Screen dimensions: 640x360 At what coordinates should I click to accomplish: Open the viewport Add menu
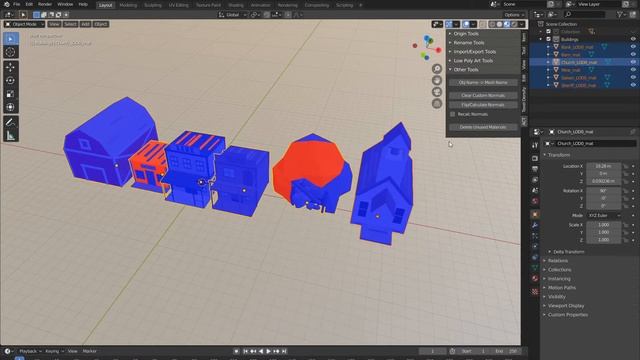(x=85, y=24)
